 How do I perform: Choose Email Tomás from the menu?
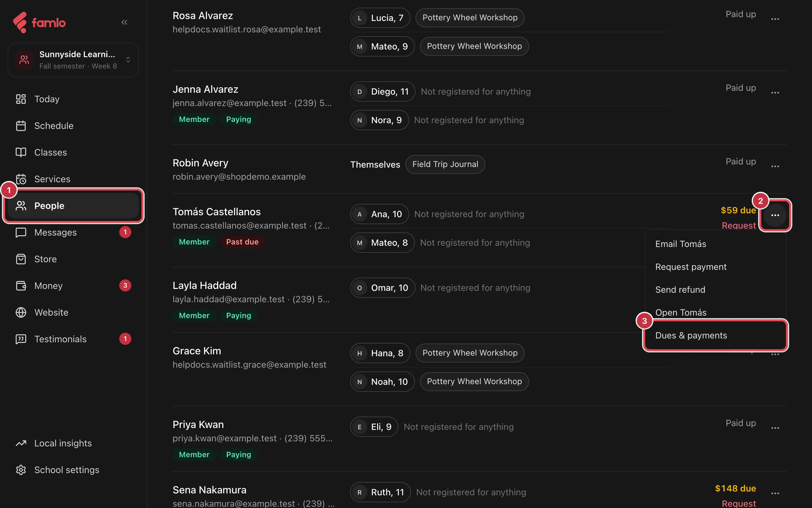(x=715, y=244)
